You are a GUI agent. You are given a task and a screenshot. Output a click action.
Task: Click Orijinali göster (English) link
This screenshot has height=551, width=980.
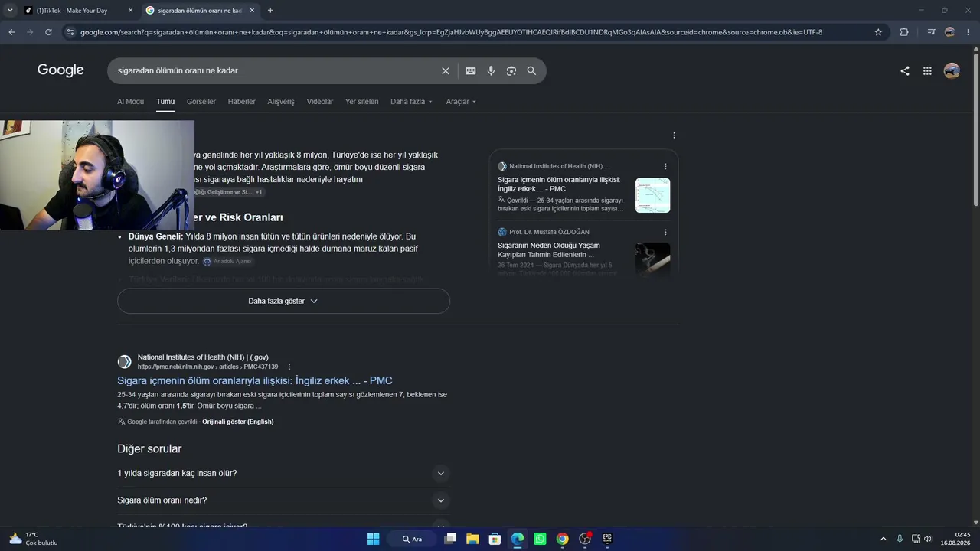click(238, 422)
